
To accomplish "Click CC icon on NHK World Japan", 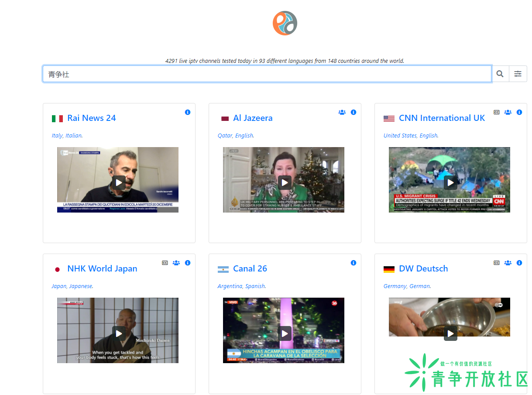I will [165, 263].
